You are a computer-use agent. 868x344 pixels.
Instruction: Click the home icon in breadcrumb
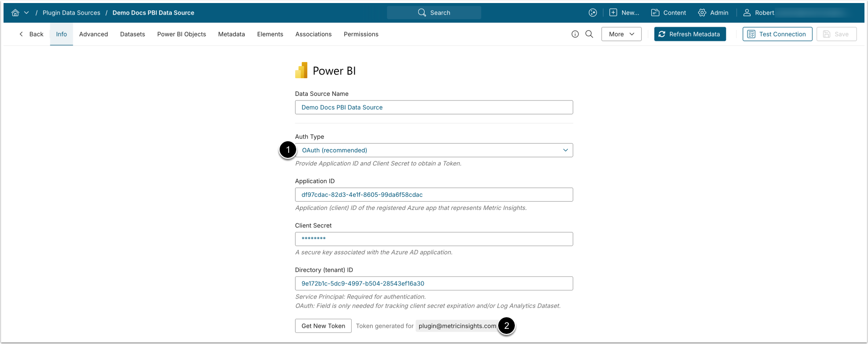click(15, 13)
